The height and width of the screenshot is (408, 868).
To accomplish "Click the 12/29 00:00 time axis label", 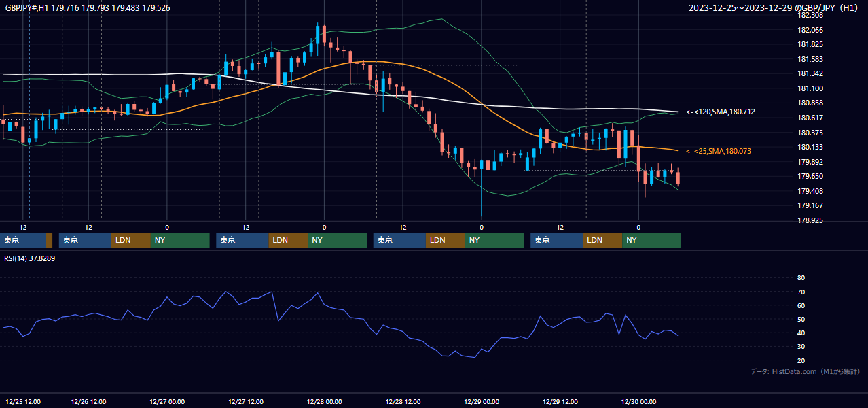I will pos(482,402).
